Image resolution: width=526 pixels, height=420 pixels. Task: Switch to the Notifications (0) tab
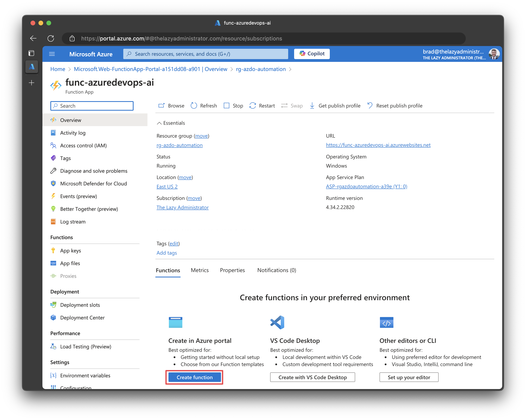(276, 270)
